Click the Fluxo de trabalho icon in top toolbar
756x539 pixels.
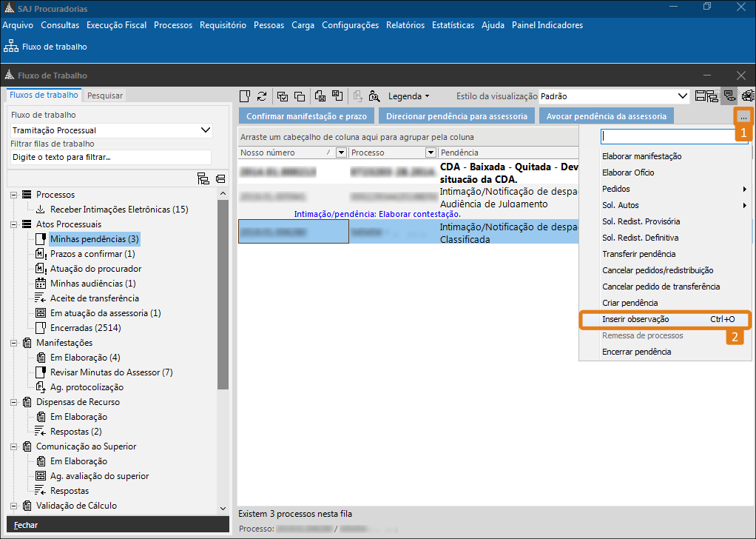(12, 47)
